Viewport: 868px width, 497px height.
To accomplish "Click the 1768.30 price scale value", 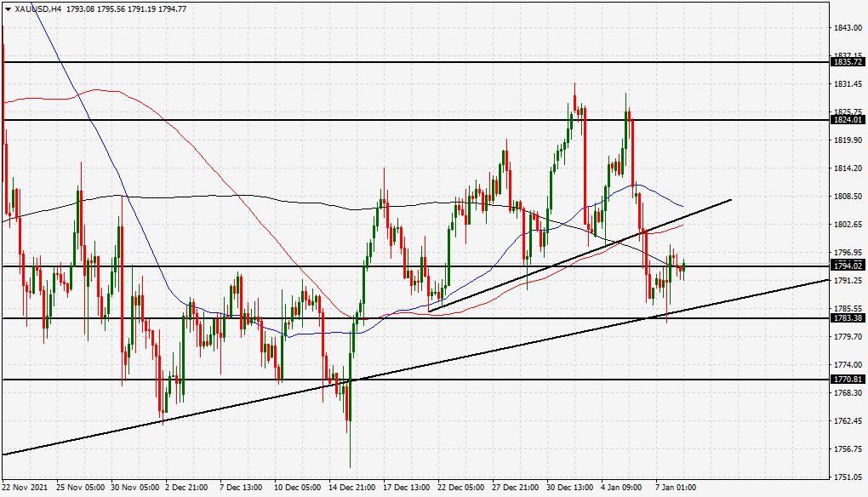I will coord(848,393).
